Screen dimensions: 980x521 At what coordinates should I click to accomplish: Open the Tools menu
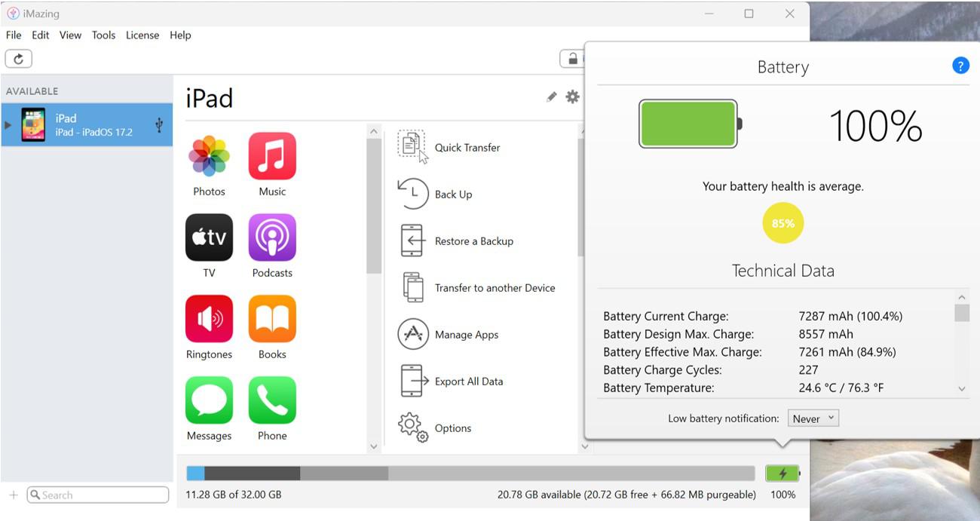104,35
